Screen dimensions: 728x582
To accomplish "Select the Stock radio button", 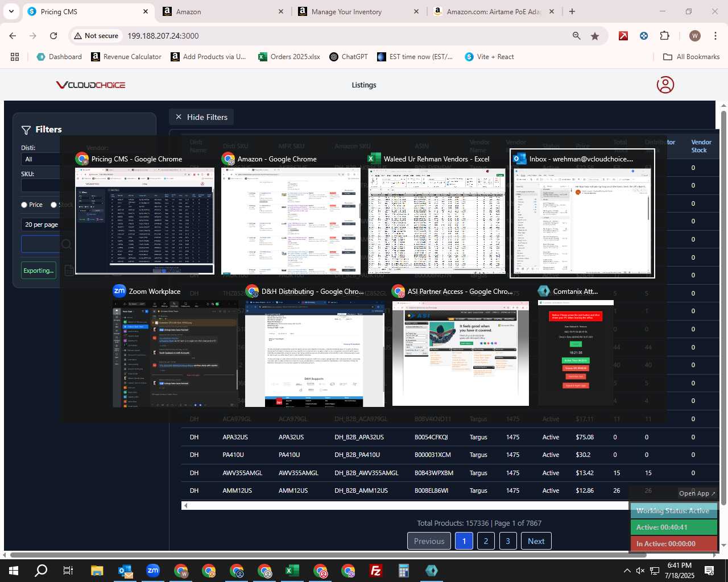I will point(54,205).
